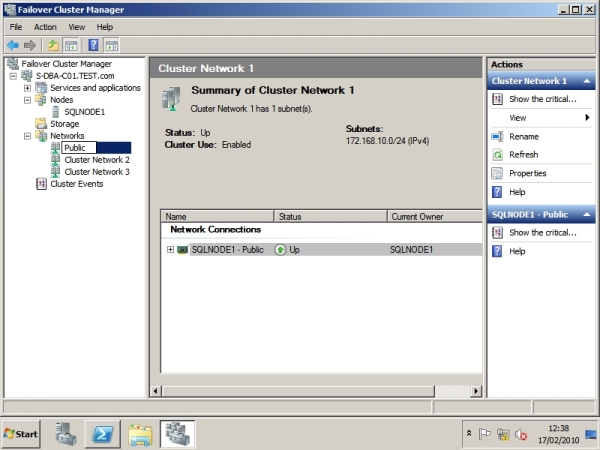Toggle the Action pane toolbar icon

(x=112, y=46)
